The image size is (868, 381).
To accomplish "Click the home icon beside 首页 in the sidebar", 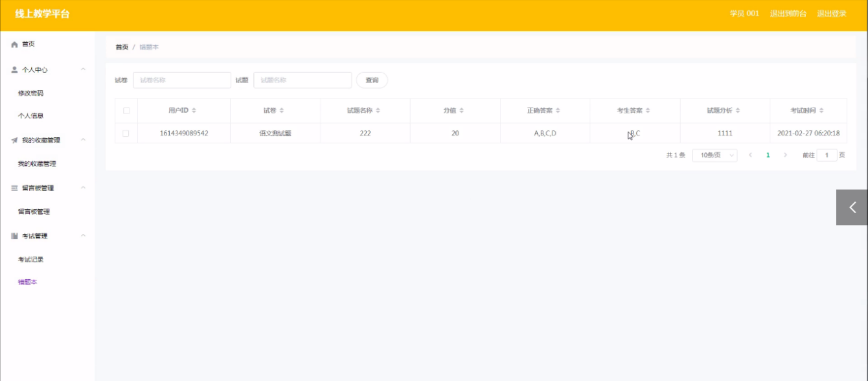I will [14, 44].
